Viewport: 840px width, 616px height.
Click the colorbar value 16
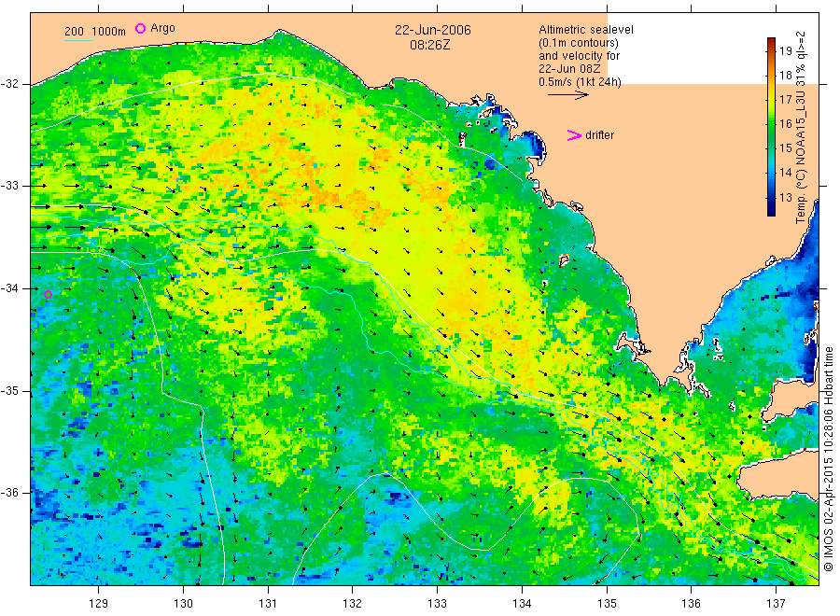point(785,124)
